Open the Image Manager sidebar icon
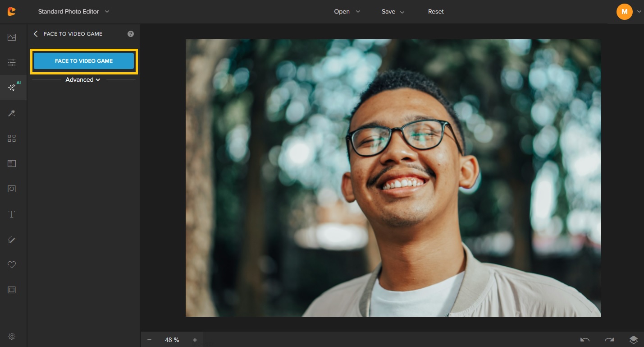 [12, 37]
